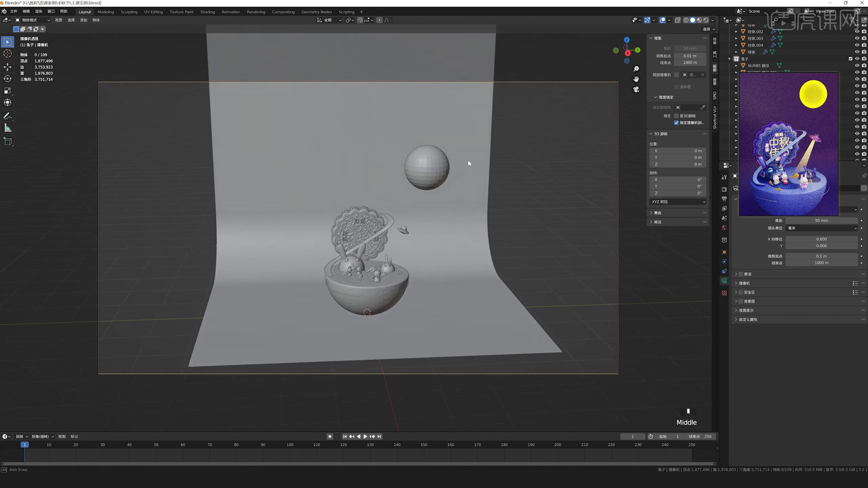Toggle overlays display button in header

(662, 20)
